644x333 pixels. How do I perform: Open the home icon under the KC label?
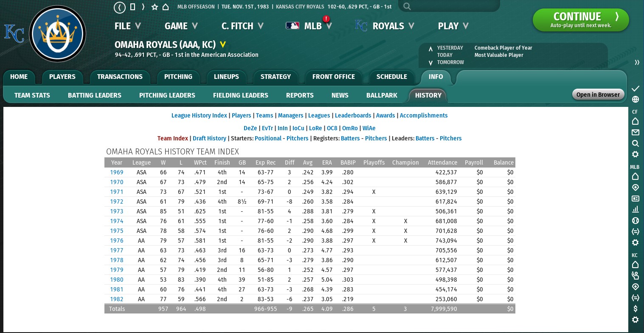[635, 265]
